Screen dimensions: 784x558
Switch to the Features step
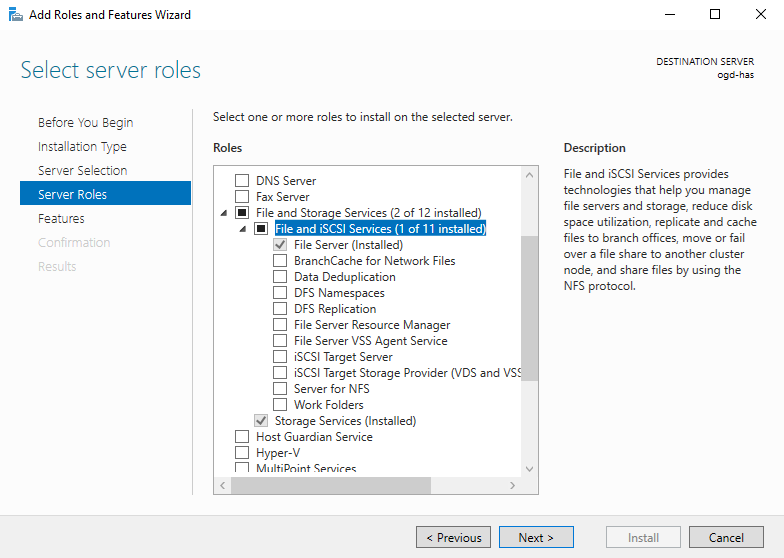(61, 219)
